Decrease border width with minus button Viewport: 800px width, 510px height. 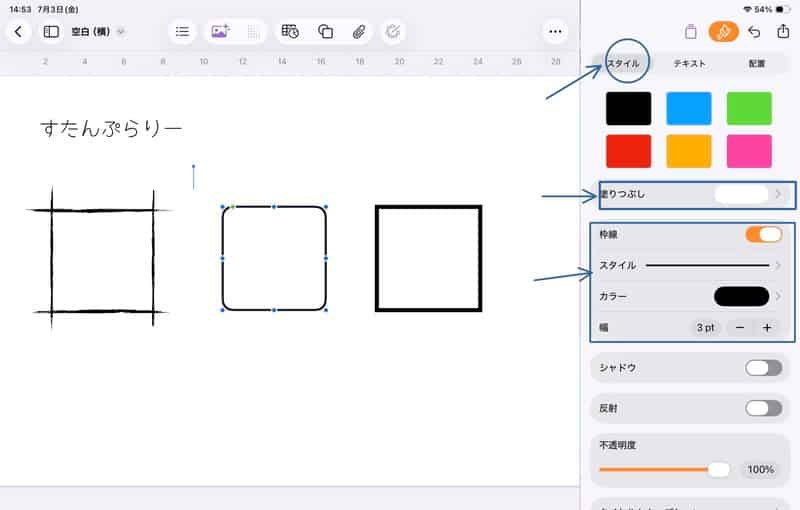pos(740,327)
